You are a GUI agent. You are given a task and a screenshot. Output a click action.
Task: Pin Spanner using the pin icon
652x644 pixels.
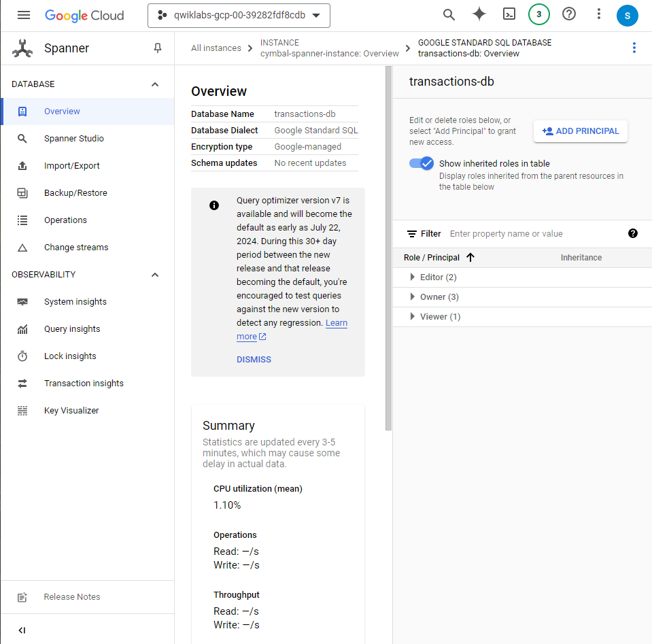[x=158, y=48]
